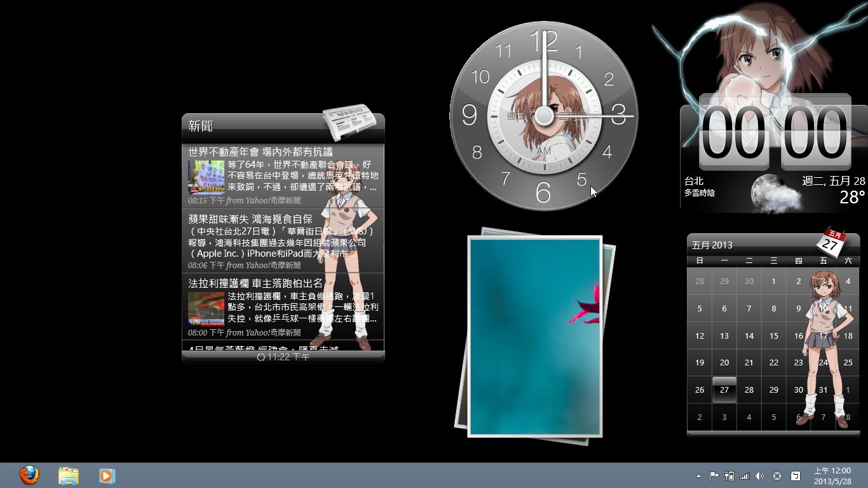
Task: Open the taskbar clock showing 上午 12:00
Action: coord(832,476)
